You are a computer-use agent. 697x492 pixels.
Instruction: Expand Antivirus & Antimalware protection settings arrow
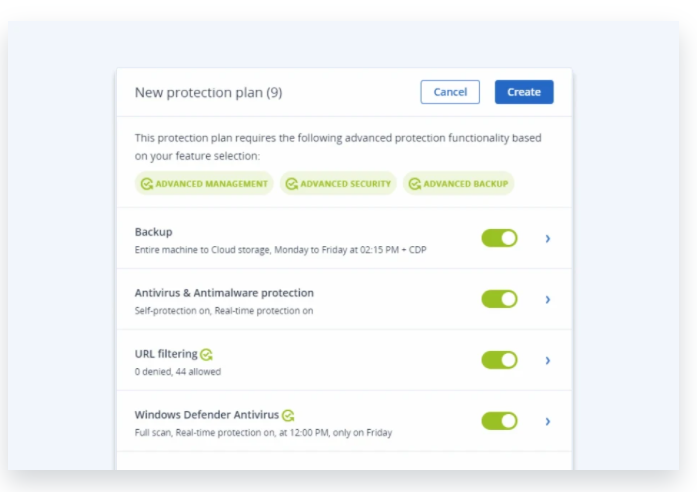click(x=548, y=299)
